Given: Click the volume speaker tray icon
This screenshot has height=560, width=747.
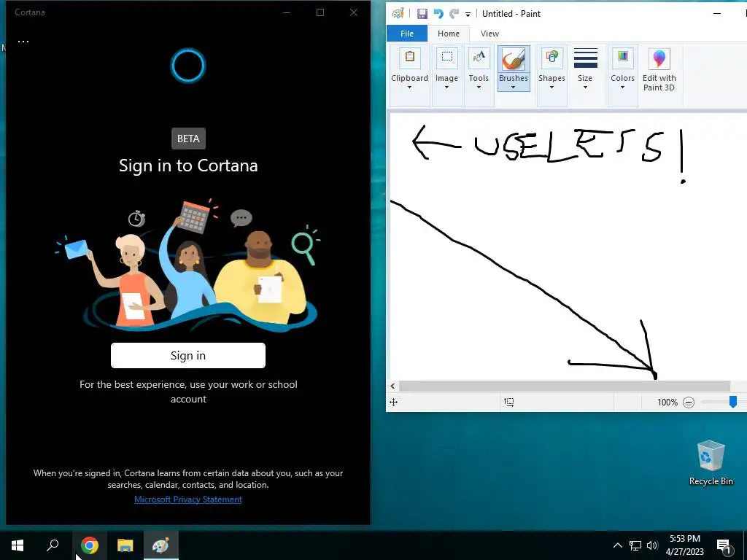Looking at the screenshot, I should (652, 545).
